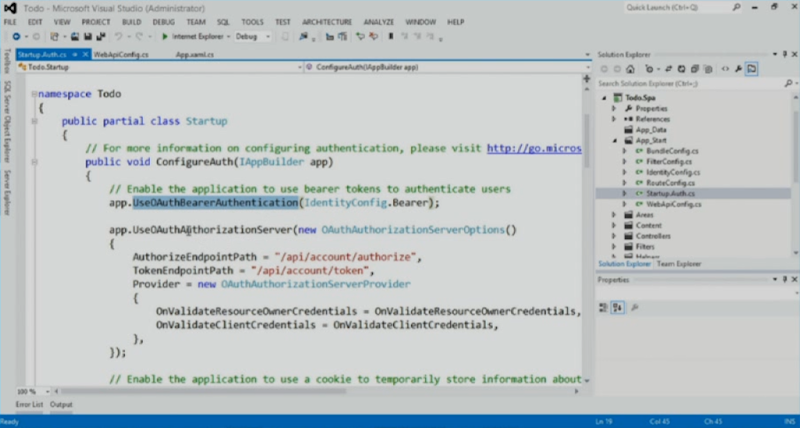Open the ARCHITECTURE menu
800x428 pixels.
327,22
